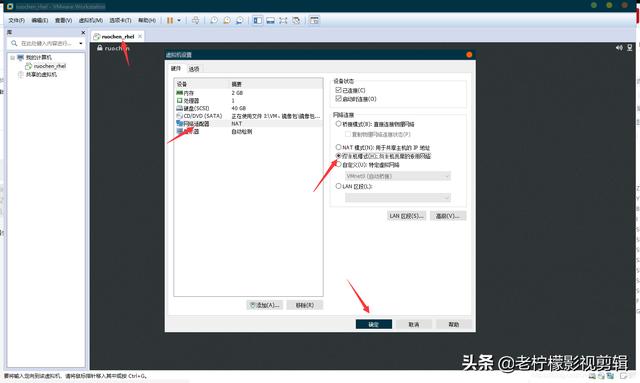Click the 取消 button
This screenshot has width=640, height=383.
tap(414, 324)
